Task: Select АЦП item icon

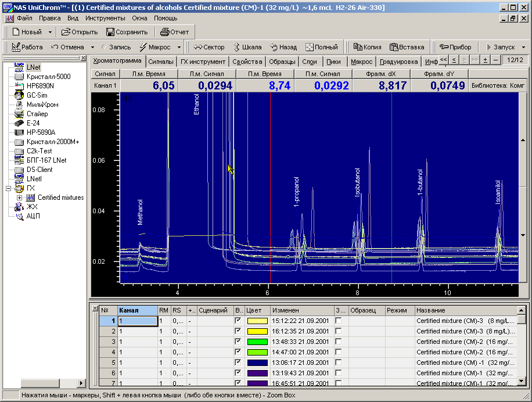Action: click(20, 216)
